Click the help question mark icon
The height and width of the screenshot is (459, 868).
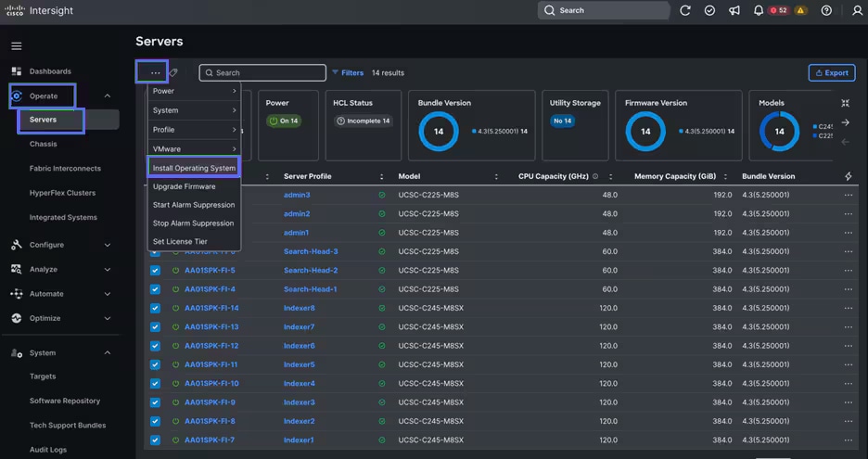826,10
